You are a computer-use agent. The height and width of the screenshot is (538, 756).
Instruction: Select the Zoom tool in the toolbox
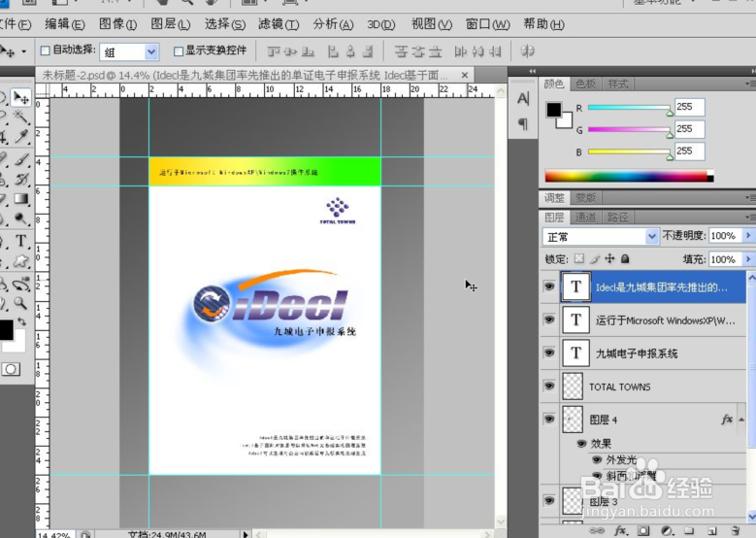(x=20, y=304)
